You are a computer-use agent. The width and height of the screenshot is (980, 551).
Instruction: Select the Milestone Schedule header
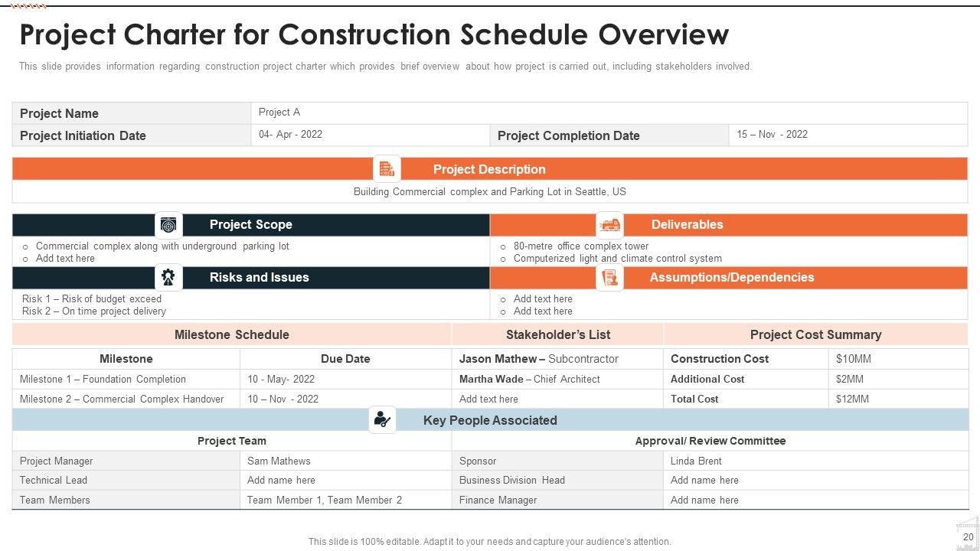click(x=231, y=334)
